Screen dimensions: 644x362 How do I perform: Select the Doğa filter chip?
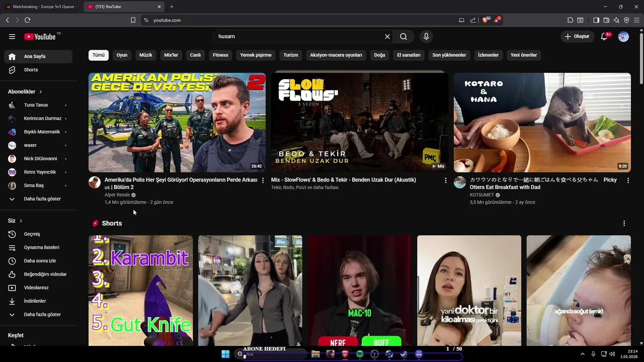tap(379, 55)
